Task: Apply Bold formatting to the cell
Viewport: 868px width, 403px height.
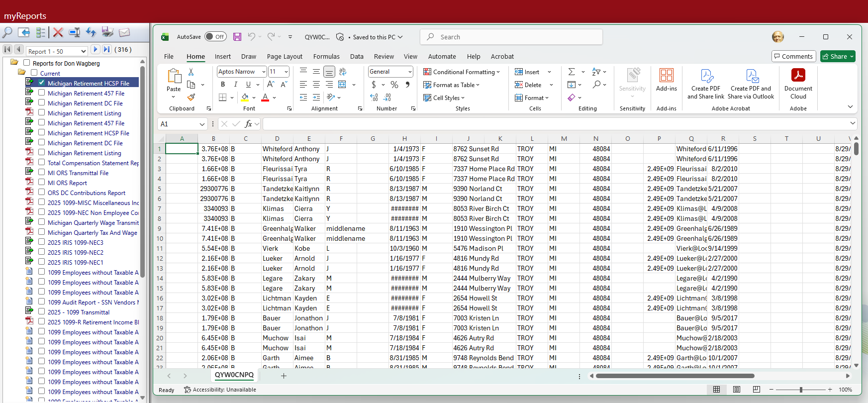Action: click(x=223, y=85)
